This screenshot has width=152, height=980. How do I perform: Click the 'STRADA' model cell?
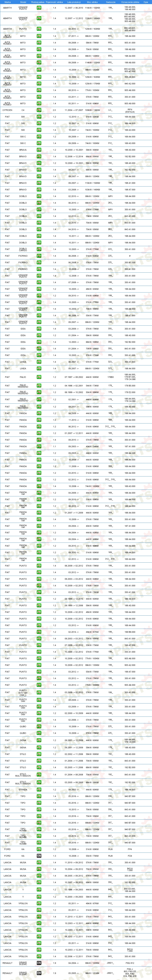click(23, 789)
